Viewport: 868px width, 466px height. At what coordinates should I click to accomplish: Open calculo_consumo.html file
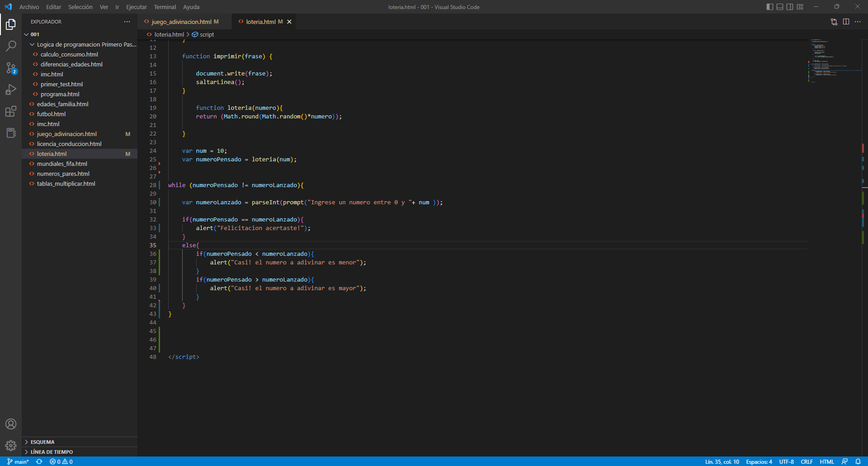[x=80, y=54]
